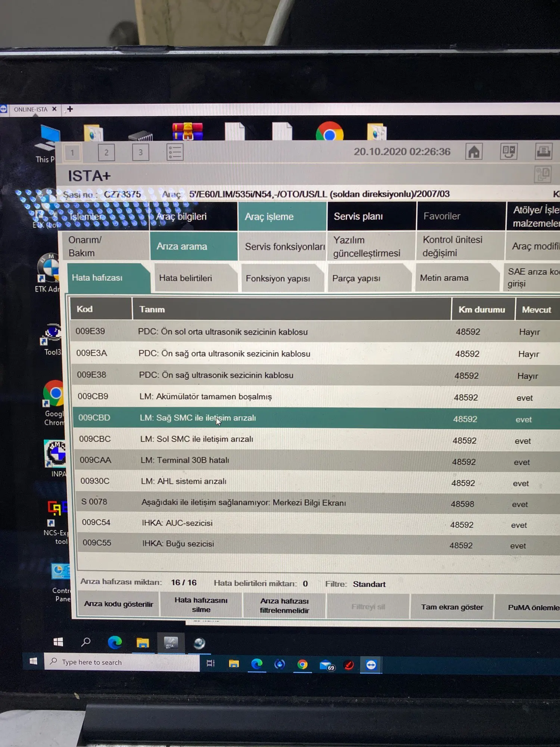Add a new session tab with plus

69,109
